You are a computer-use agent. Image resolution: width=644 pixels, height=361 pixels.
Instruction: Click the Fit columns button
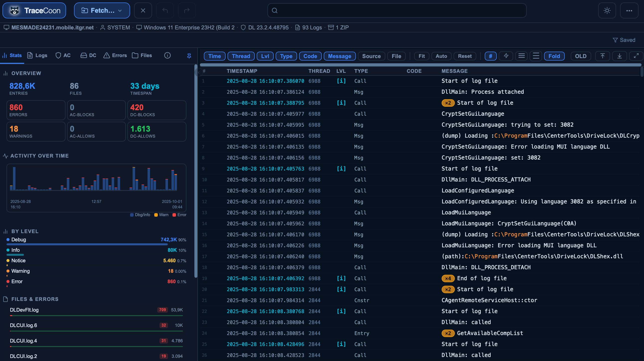(x=422, y=56)
